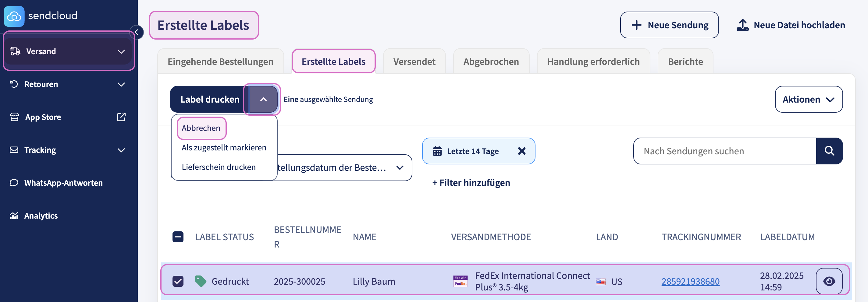868x302 pixels.
Task: Click the sendcloud cloud logo
Action: (14, 16)
